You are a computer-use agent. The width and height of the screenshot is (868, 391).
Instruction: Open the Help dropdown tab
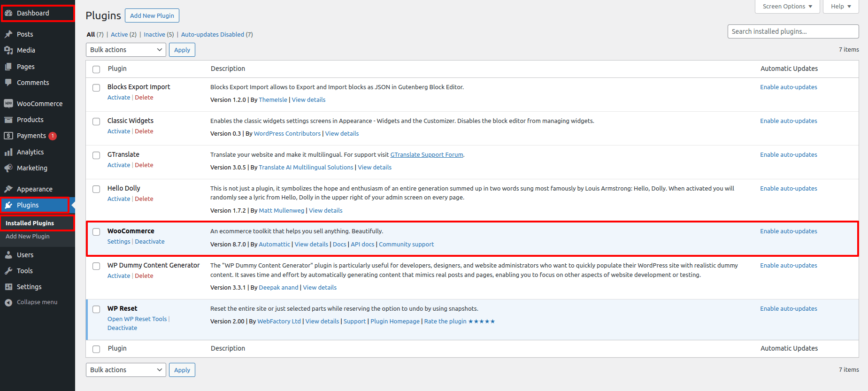[x=840, y=7]
